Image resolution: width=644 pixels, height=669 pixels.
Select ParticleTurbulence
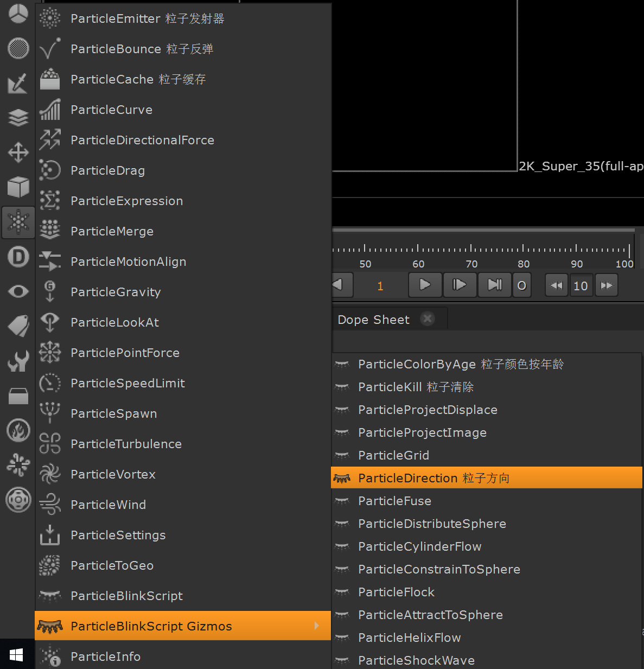183,444
